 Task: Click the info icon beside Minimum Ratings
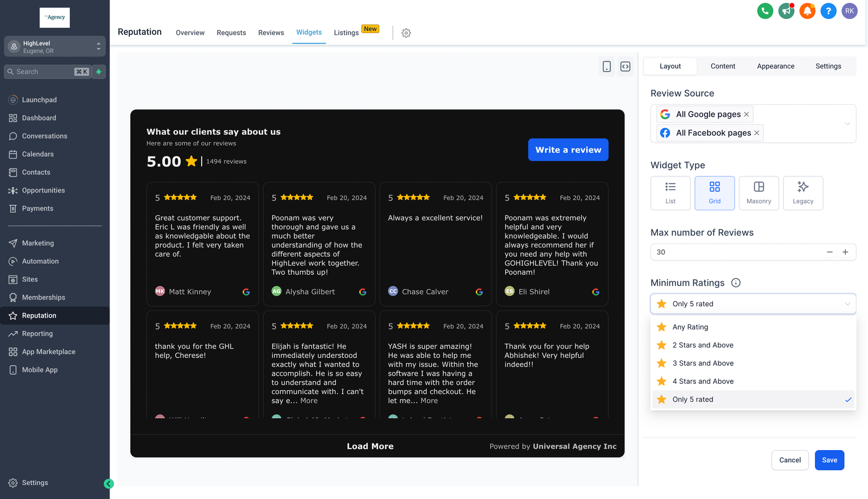pyautogui.click(x=736, y=283)
